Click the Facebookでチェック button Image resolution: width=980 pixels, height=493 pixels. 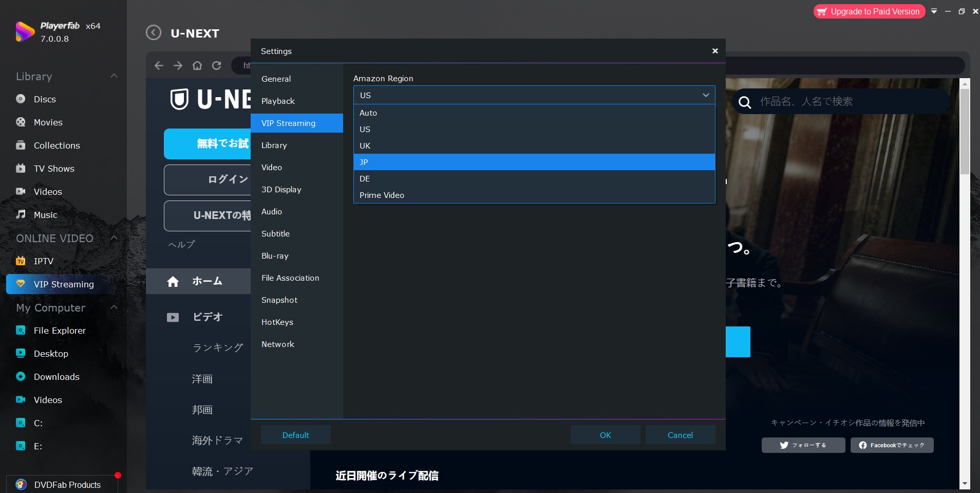pos(892,445)
